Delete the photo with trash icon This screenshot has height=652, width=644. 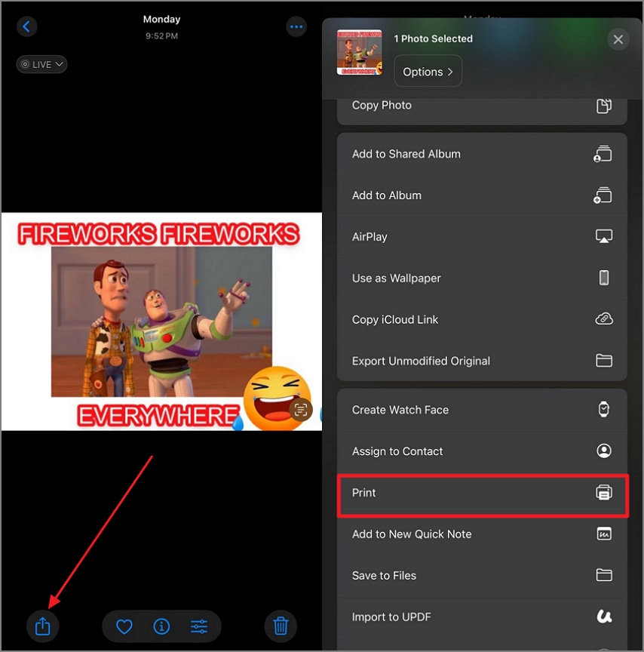(281, 626)
